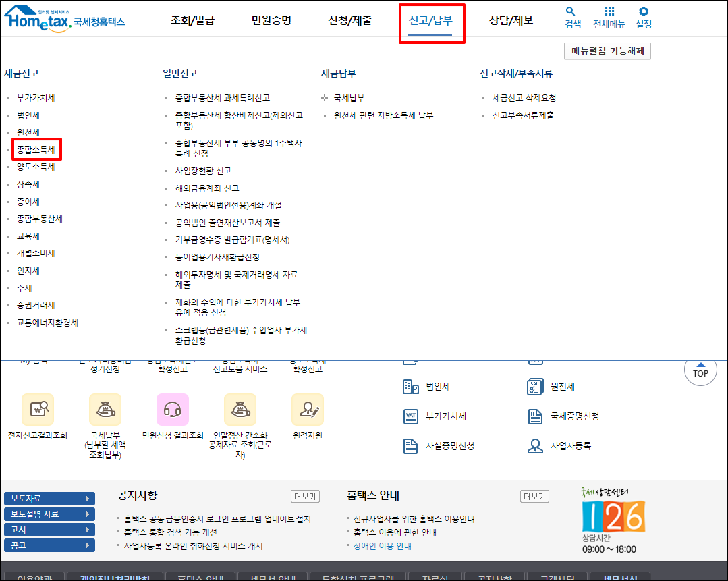Open the 신청/제출 menu
This screenshot has height=581, width=728.
pos(349,20)
